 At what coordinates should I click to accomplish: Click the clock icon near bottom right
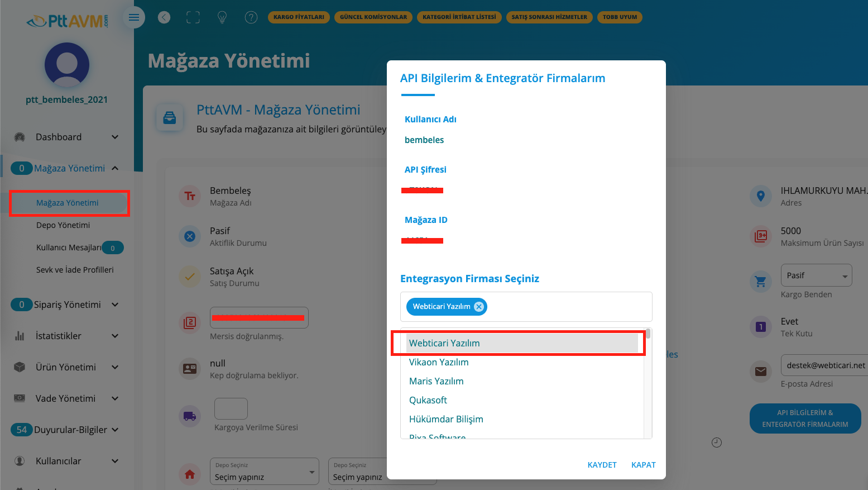[x=717, y=443]
